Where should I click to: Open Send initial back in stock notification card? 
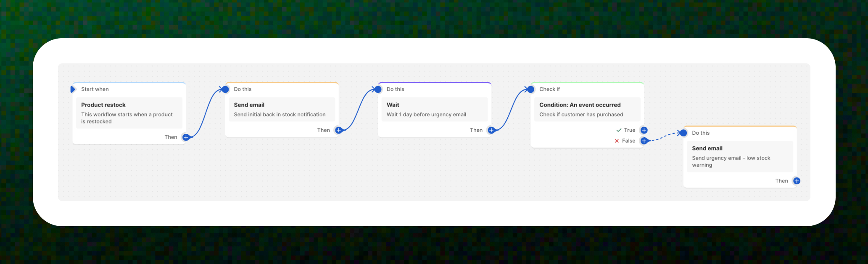point(282,110)
